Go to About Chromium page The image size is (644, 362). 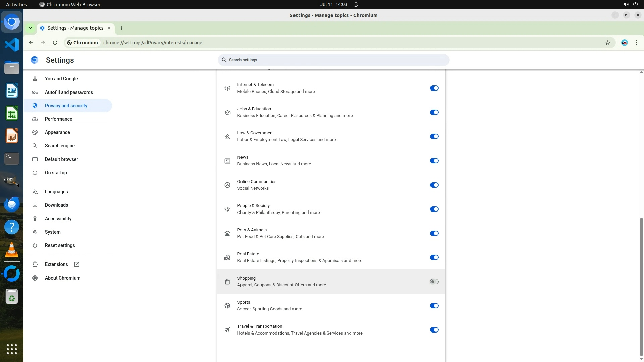coord(63,278)
